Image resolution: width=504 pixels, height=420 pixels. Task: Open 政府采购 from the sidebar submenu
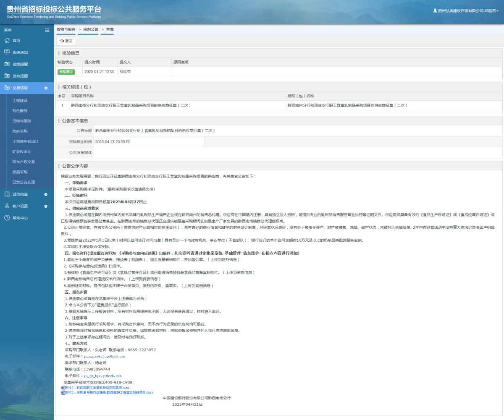tap(20, 131)
